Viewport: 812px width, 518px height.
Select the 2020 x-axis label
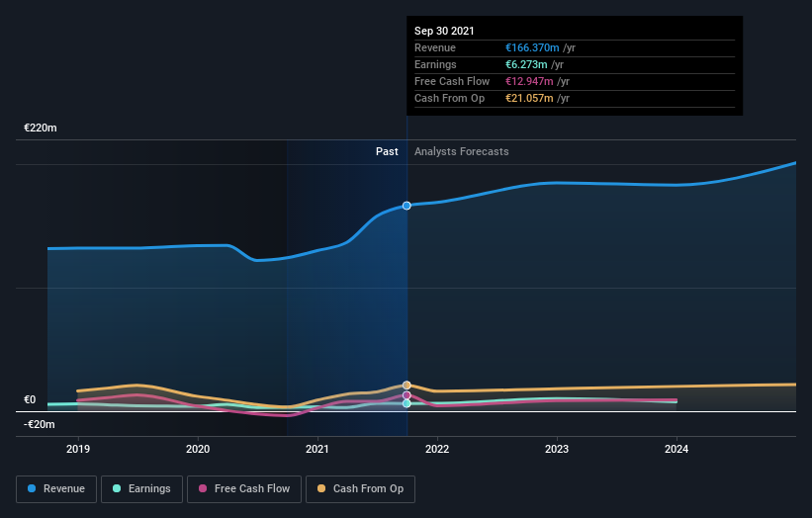pyautogui.click(x=198, y=449)
